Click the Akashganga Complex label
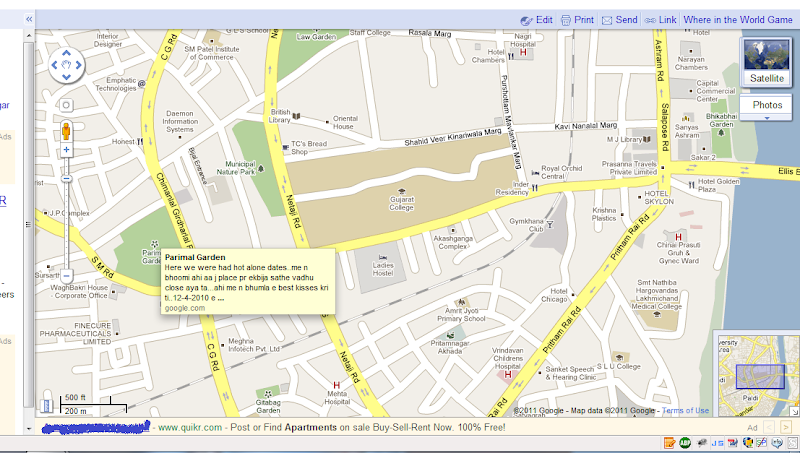 click(453, 242)
